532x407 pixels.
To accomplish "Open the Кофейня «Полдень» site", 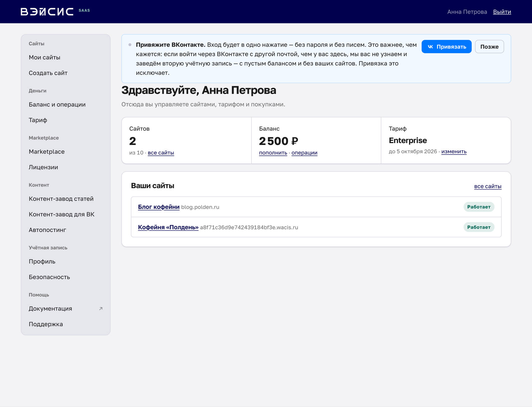I will coord(168,227).
